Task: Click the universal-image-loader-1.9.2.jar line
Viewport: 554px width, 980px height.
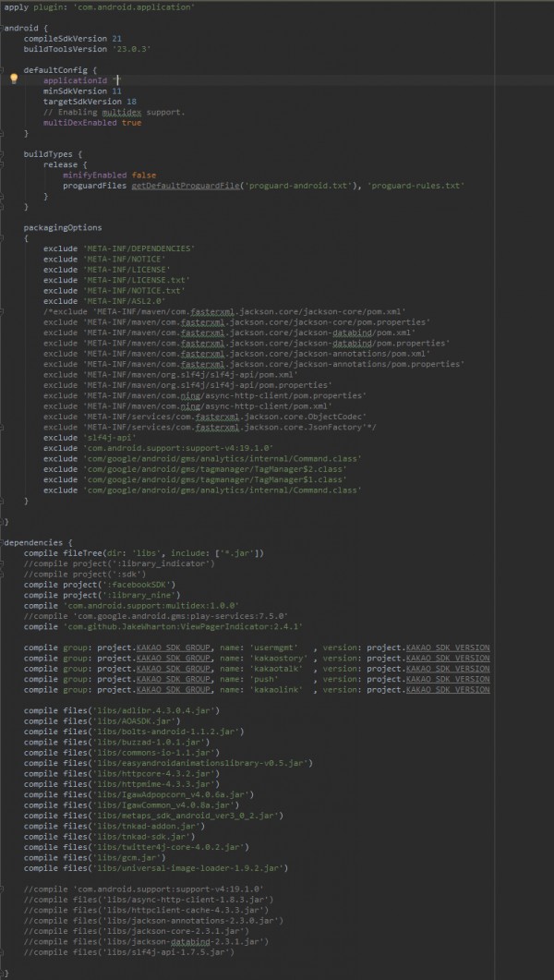Action: click(156, 868)
